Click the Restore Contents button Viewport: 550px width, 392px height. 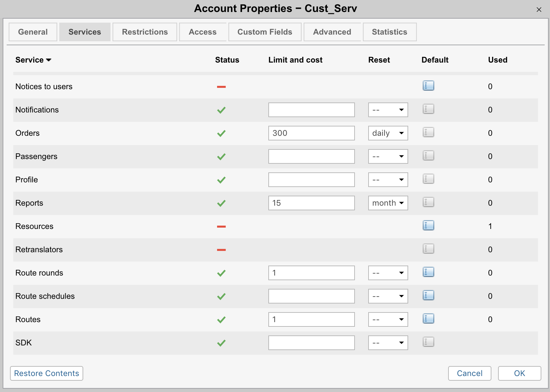tap(46, 373)
